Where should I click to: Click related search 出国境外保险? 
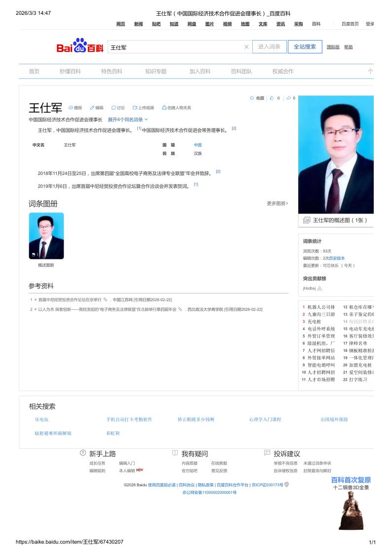click(334, 420)
